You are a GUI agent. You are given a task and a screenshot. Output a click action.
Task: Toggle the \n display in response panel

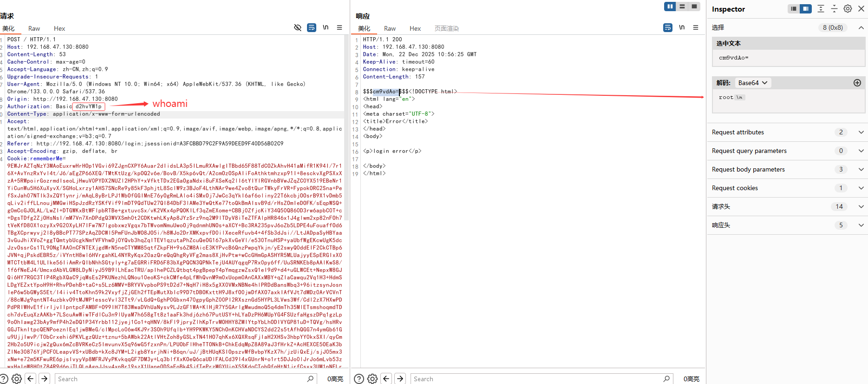682,28
